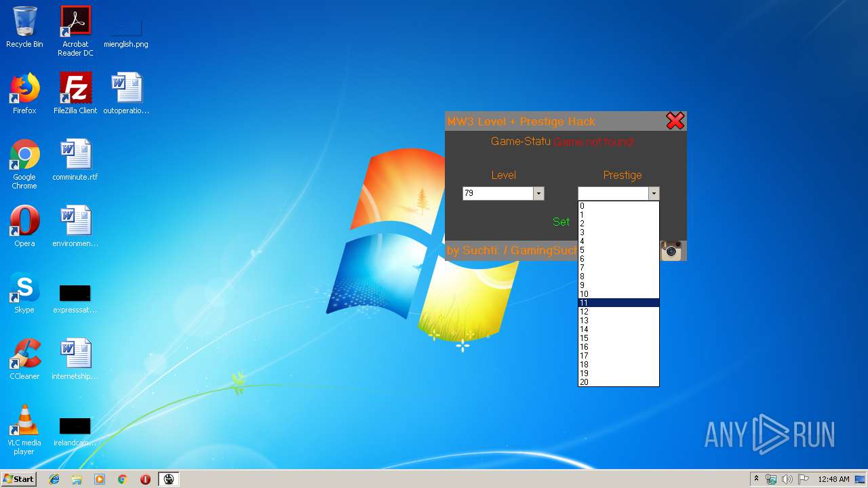
Task: Pick prestige value 19
Action: pos(618,373)
